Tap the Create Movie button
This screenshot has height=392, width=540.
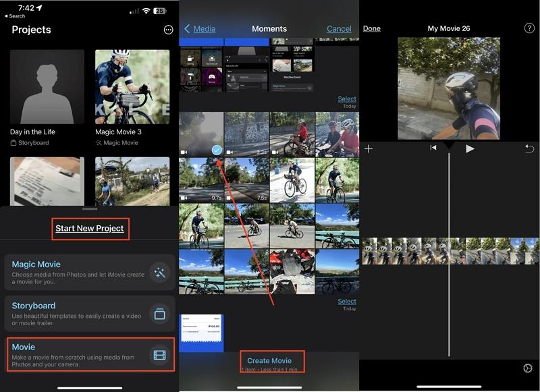coord(269,361)
